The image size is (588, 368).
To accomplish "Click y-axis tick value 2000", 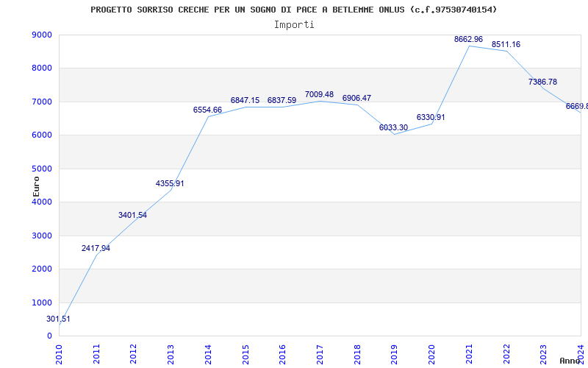I will (43, 269).
